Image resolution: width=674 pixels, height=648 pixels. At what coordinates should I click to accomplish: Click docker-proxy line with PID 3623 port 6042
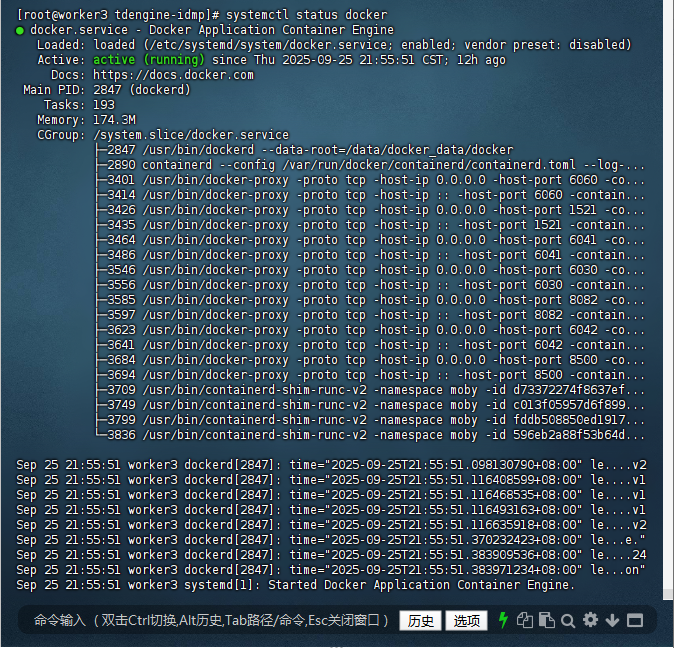pos(376,330)
